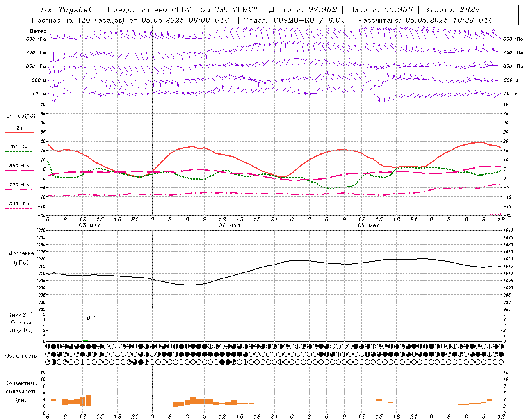The width and height of the screenshot is (525, 420).
Task: Click the Ветер panel label
Action: (x=38, y=31)
